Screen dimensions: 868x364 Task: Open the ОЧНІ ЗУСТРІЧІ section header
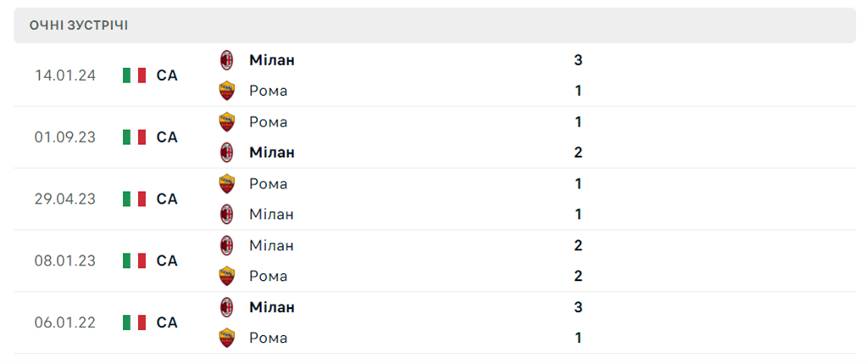pos(79,25)
